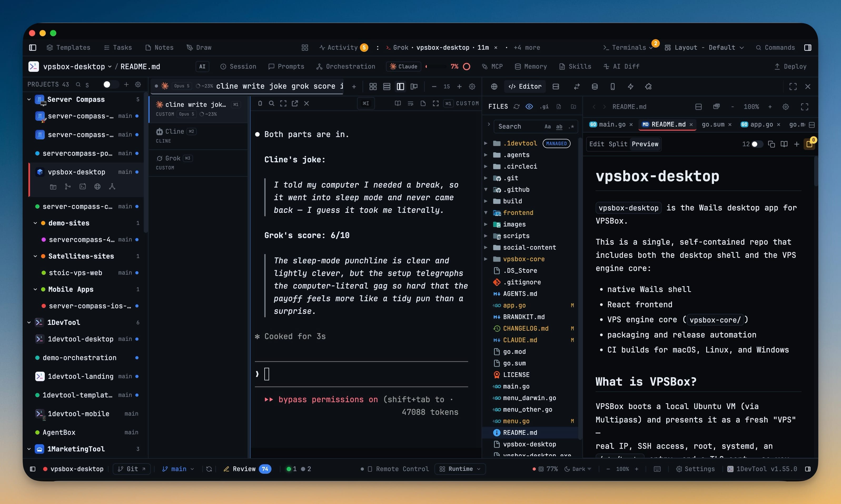Switch terminal layout to grid view
Image resolution: width=841 pixels, height=504 pixels.
(x=373, y=87)
